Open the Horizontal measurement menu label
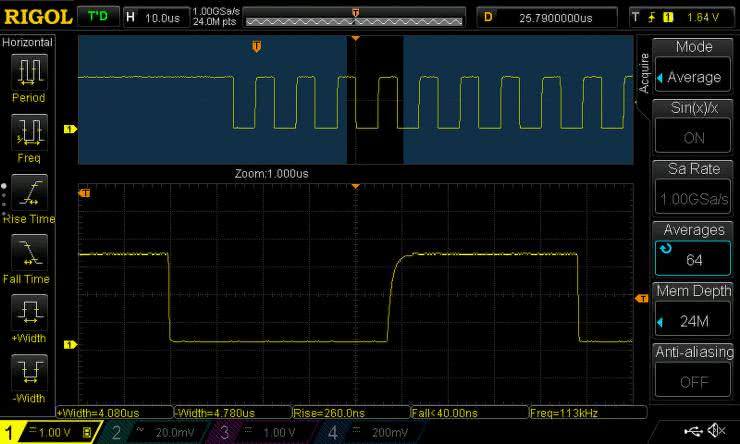 27,43
